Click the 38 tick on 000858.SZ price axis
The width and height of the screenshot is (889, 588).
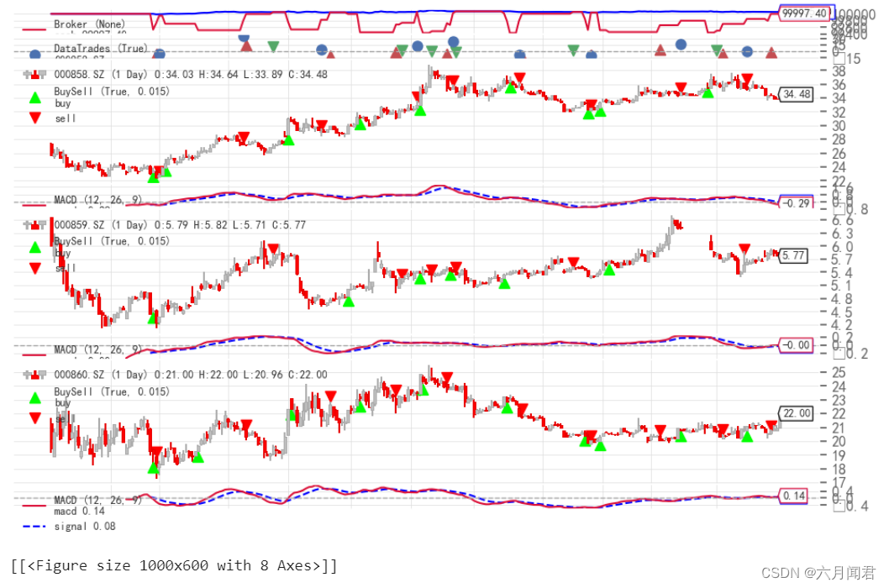839,71
